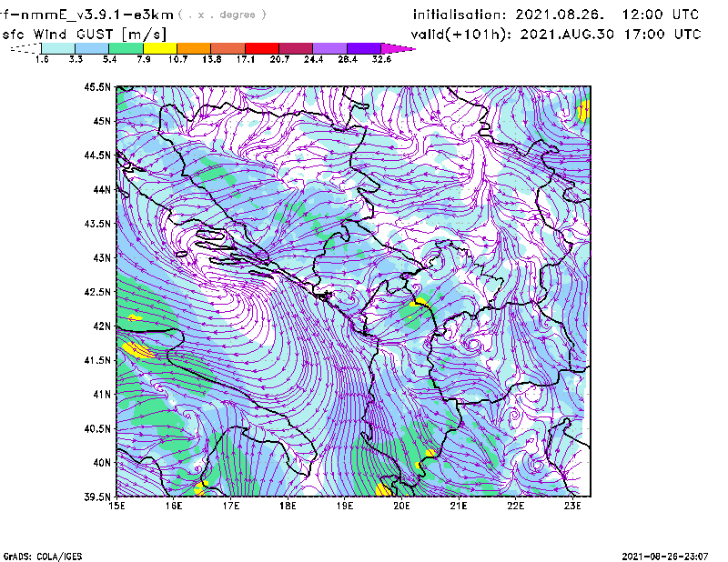Click the crimson 20.7–24.4 legend swatch
728x562 pixels.
tap(296, 48)
